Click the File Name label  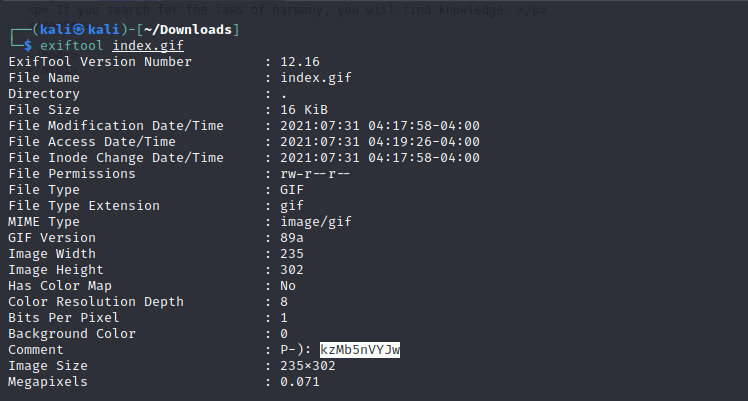(x=44, y=78)
